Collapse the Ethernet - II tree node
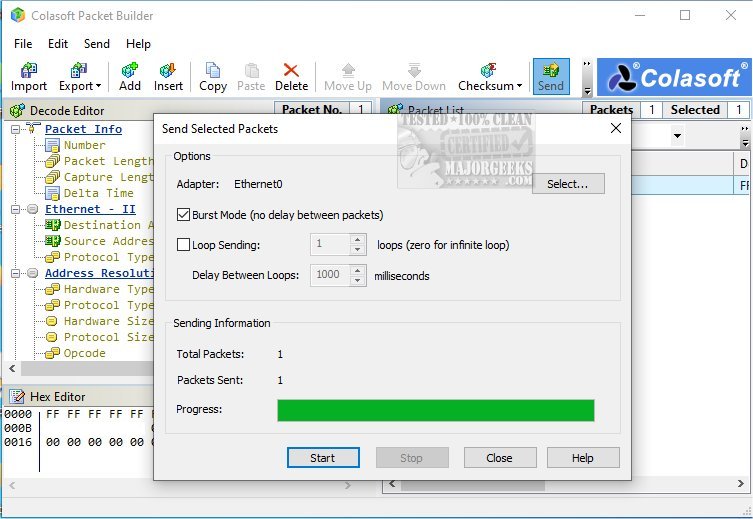Image resolution: width=753 pixels, height=519 pixels. [x=15, y=209]
